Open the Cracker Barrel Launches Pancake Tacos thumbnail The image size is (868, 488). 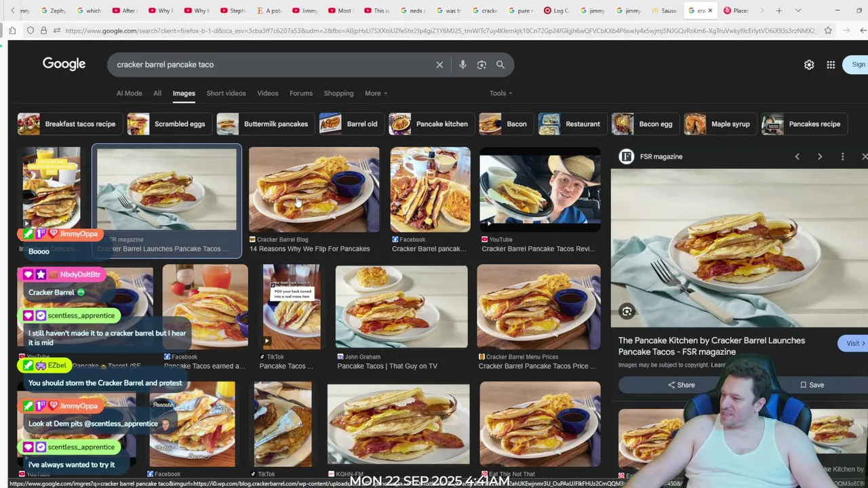point(167,190)
